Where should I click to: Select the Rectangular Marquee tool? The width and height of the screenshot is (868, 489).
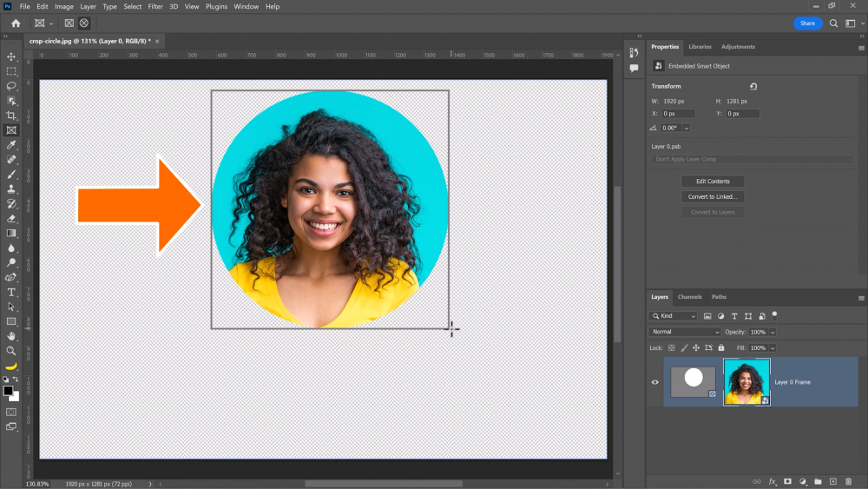tap(11, 71)
